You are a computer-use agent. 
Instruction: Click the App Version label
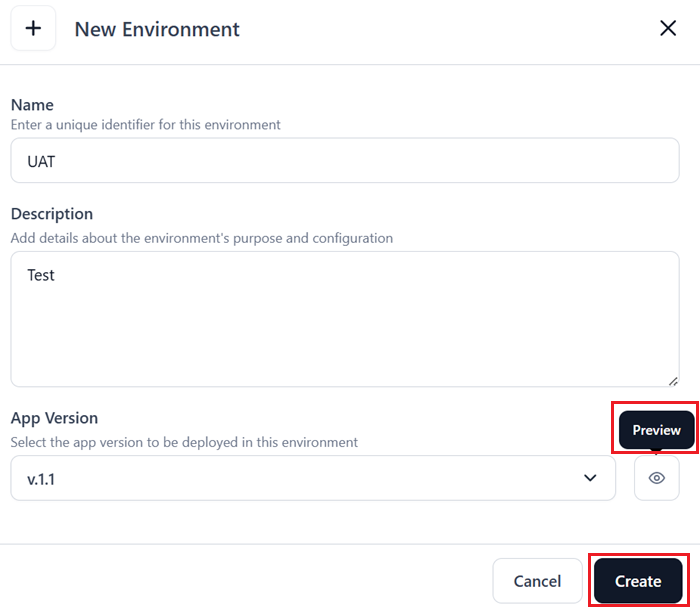point(54,418)
